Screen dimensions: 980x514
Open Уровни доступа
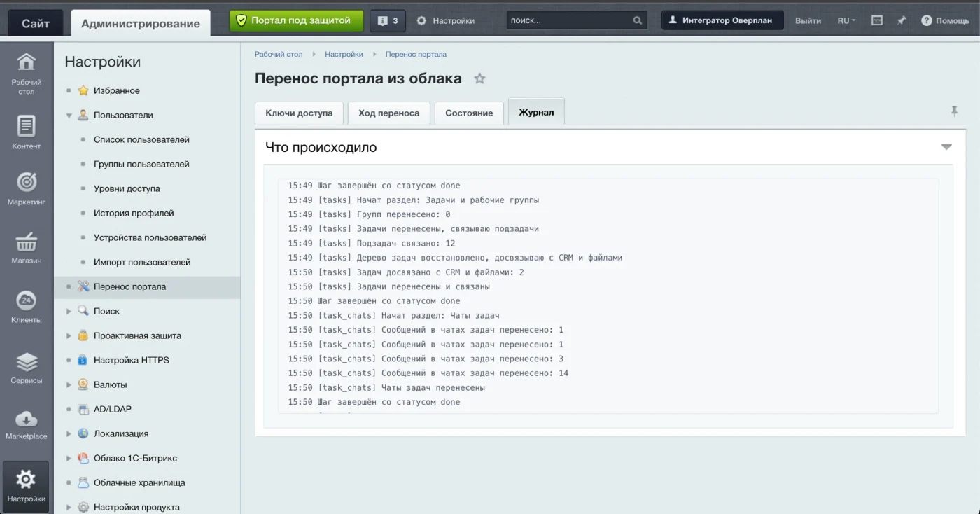tap(127, 188)
